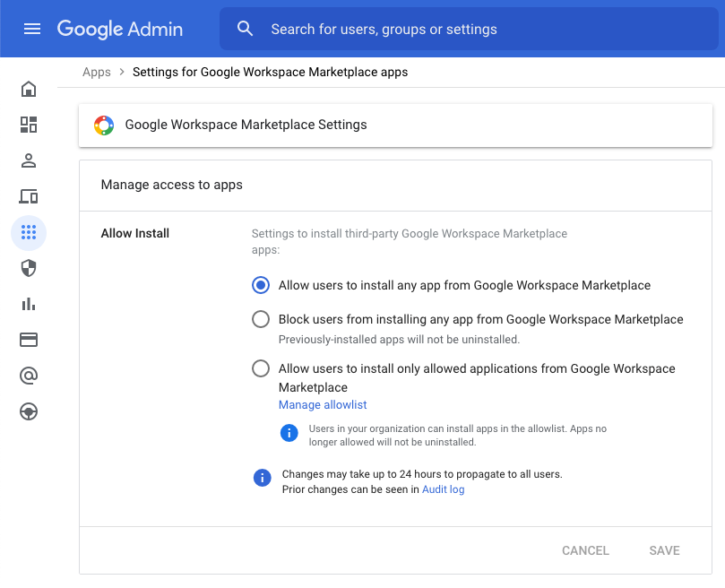The width and height of the screenshot is (725, 588).
Task: Open Devices from the sidebar
Action: 29,196
